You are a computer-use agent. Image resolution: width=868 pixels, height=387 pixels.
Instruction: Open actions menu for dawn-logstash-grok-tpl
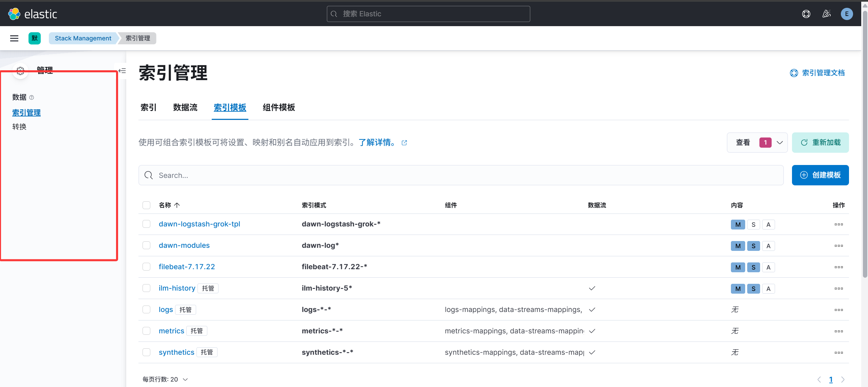839,224
